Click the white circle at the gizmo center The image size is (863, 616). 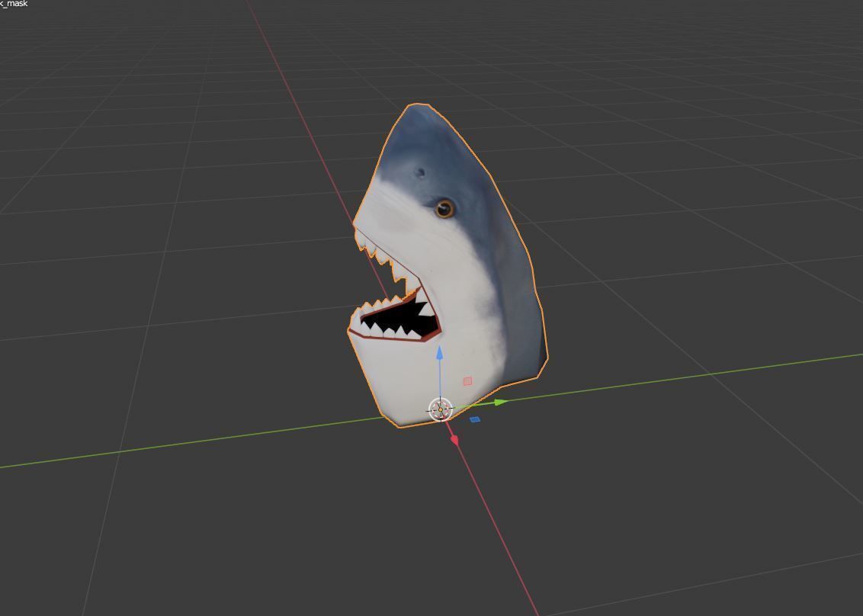click(440, 409)
